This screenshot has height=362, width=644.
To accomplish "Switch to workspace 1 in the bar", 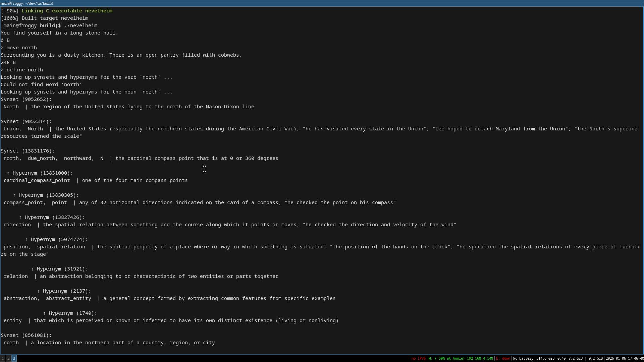I will click(x=3, y=358).
